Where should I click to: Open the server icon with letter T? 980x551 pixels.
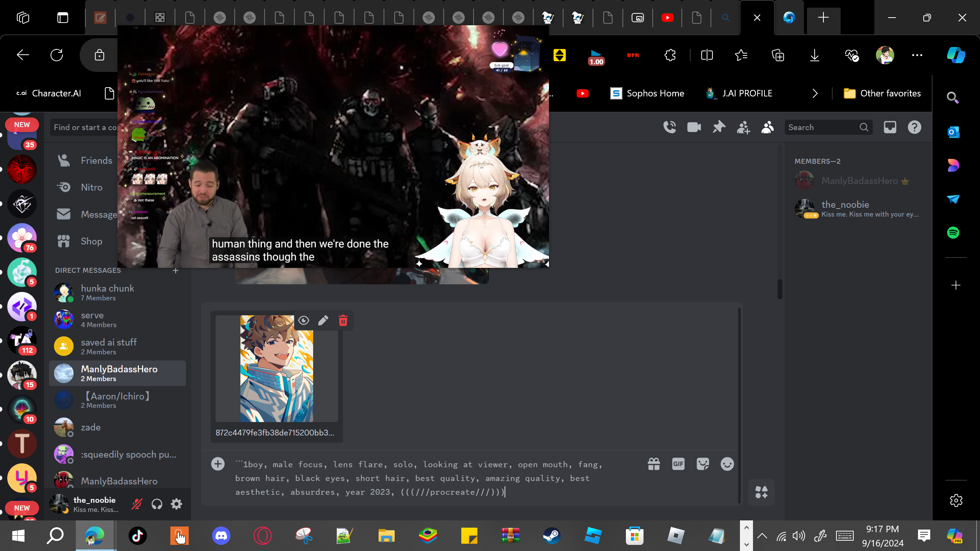point(22,443)
